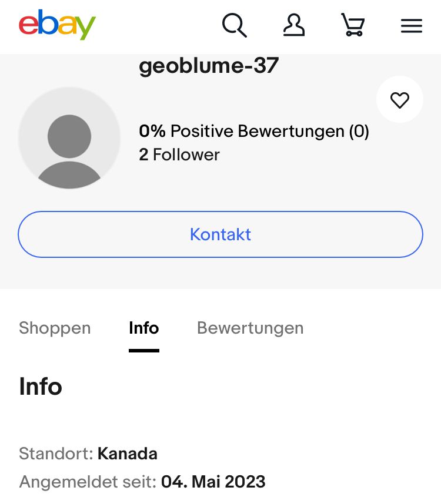Open the Bewertungen tab

(x=250, y=328)
